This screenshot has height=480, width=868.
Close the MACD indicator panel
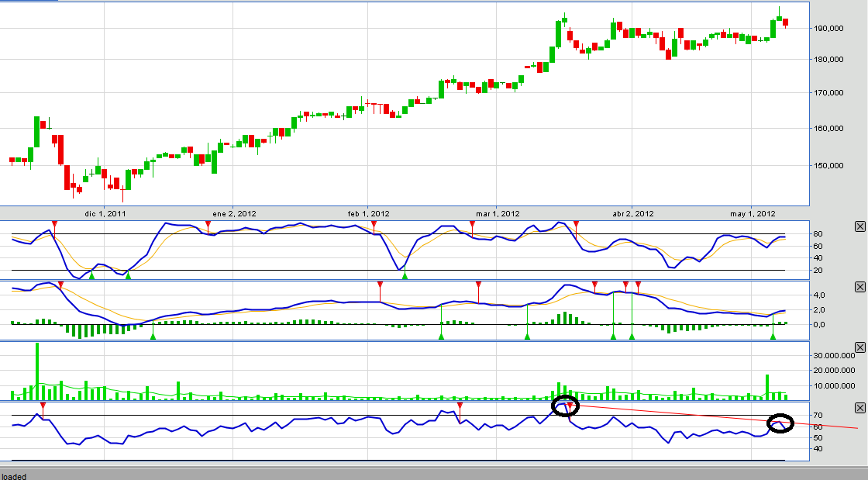point(859,287)
